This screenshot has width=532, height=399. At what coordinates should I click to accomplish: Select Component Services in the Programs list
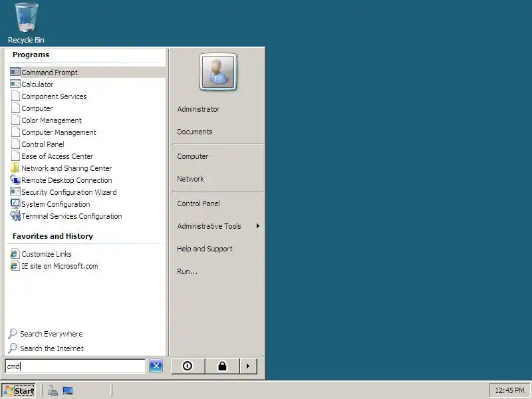(54, 96)
